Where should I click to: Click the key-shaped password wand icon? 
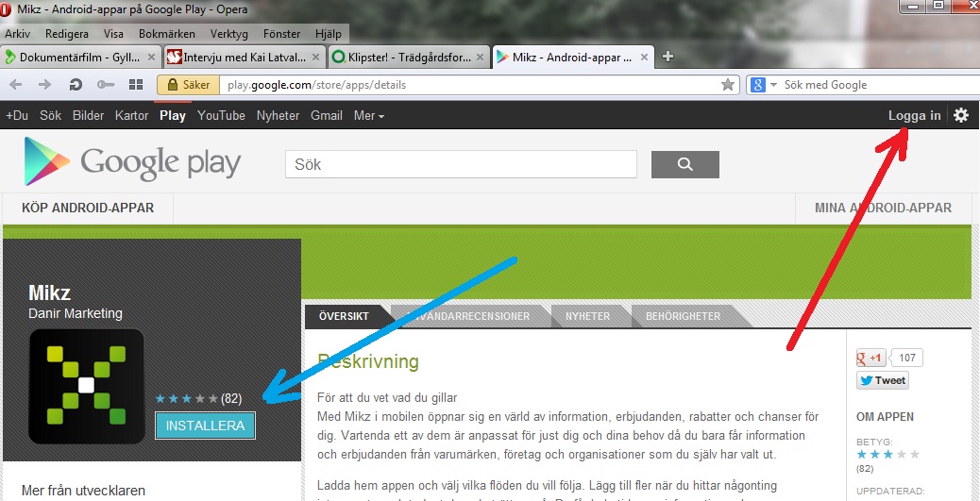105,85
